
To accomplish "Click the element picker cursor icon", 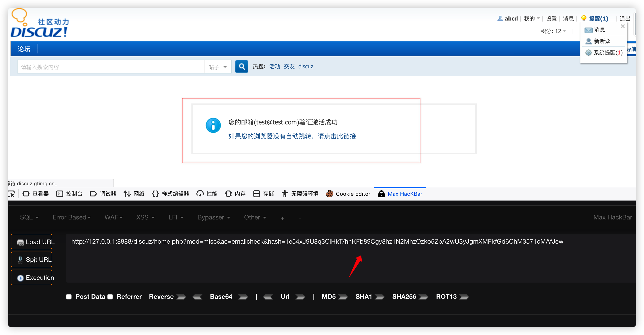I will [11, 194].
